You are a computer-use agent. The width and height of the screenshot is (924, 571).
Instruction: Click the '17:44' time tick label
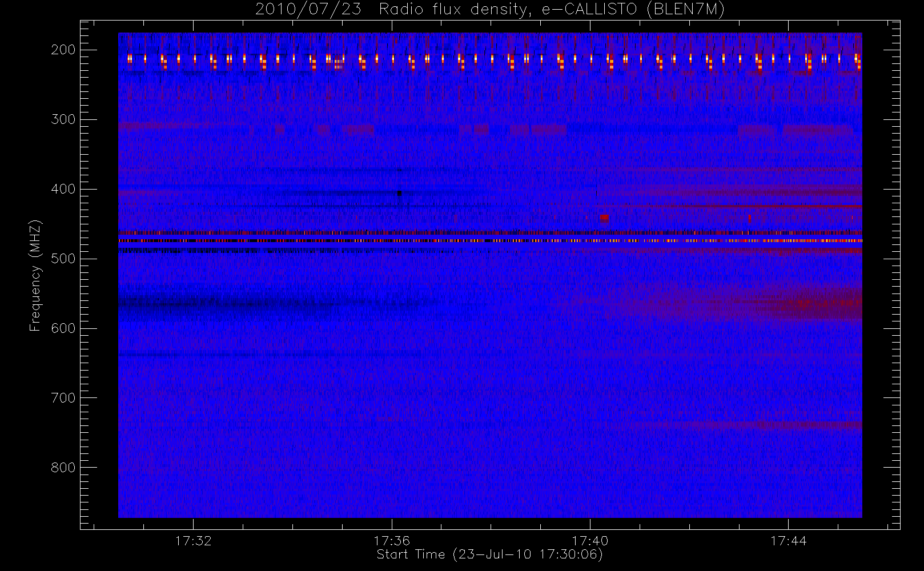[x=788, y=541]
